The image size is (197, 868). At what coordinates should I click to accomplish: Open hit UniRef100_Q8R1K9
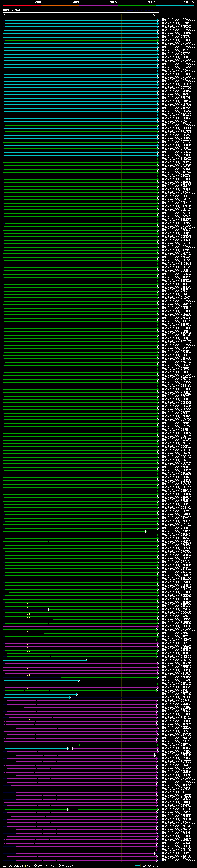(x=177, y=684)
